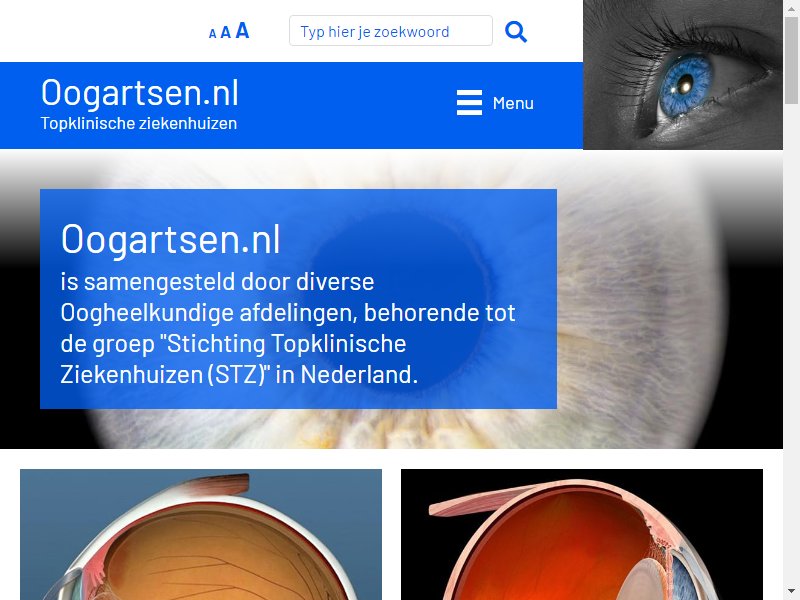Select the smallest A font size
Screen dimensions: 800x600
pos(212,34)
